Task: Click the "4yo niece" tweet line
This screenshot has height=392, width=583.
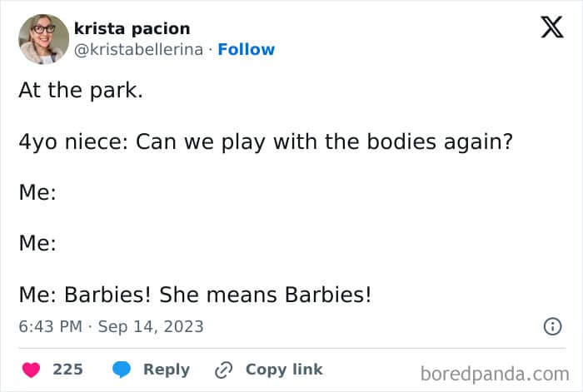Action: pyautogui.click(x=265, y=141)
